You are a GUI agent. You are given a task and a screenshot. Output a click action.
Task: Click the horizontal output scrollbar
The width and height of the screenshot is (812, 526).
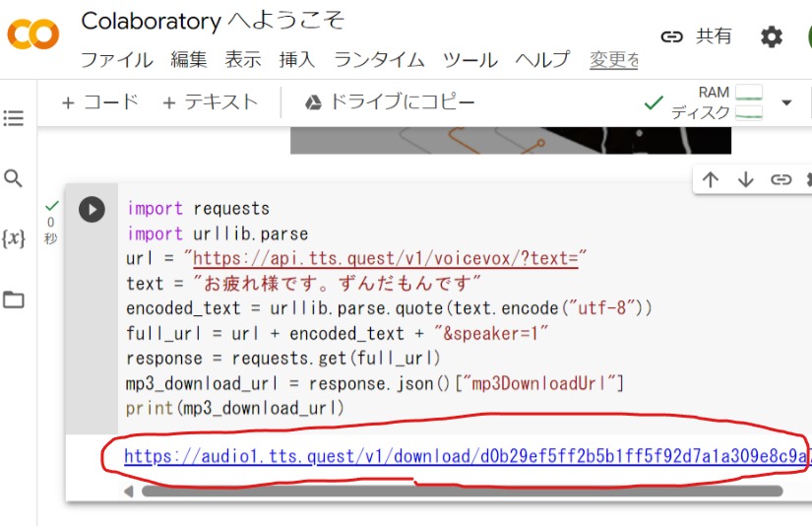[x=461, y=491]
